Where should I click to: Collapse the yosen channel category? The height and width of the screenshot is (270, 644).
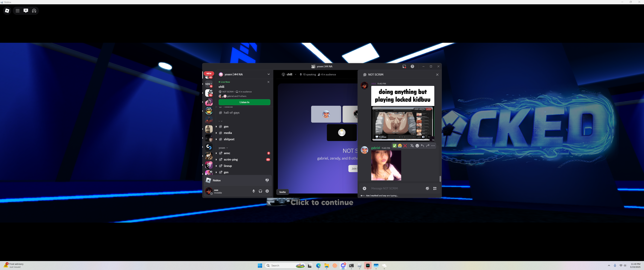pyautogui.click(x=223, y=148)
